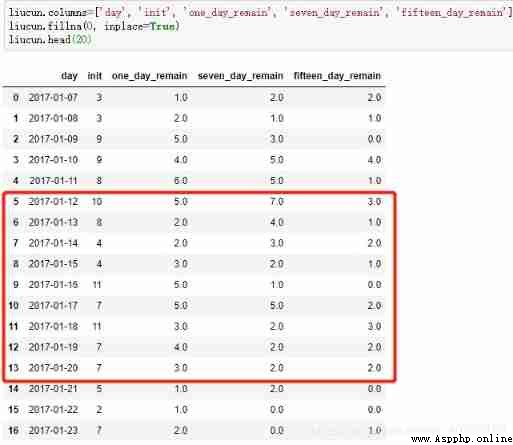Select the date cell 2017-01-18
The width and height of the screenshot is (513, 445).
(x=53, y=326)
